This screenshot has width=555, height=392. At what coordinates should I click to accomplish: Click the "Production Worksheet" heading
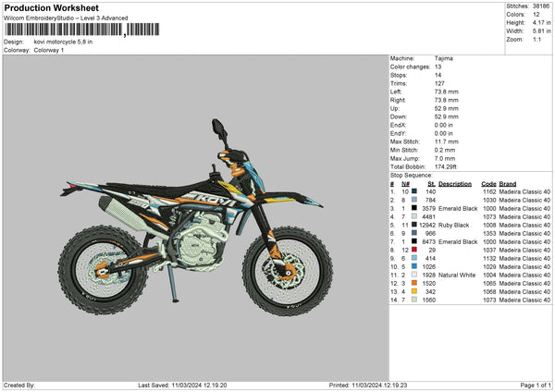click(x=51, y=7)
